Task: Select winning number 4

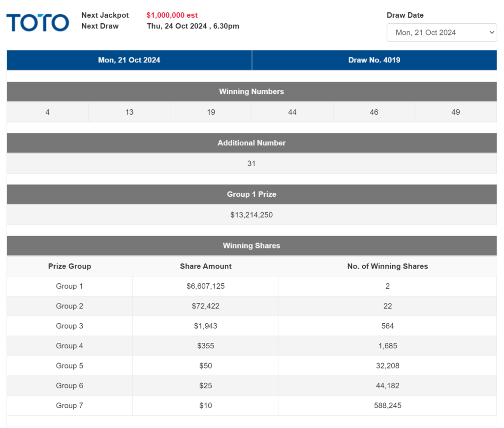Action: (47, 112)
